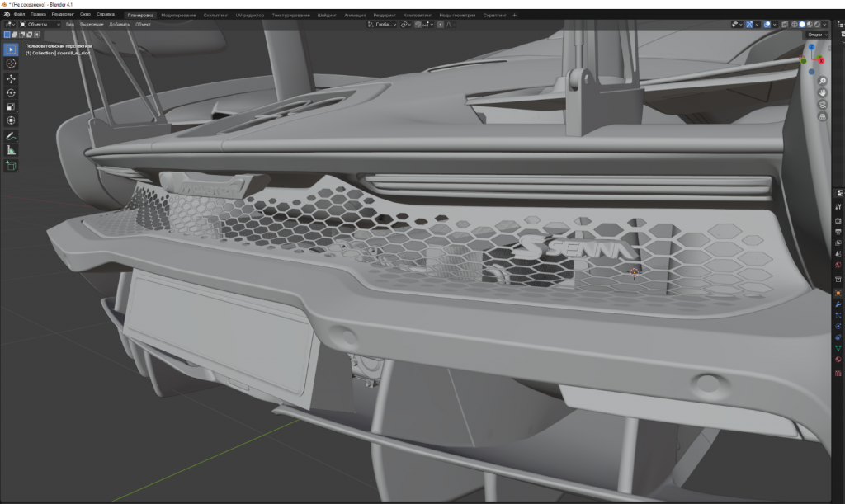Select the Move tool in the left toolbar
Image resolution: width=845 pixels, height=504 pixels.
click(12, 78)
